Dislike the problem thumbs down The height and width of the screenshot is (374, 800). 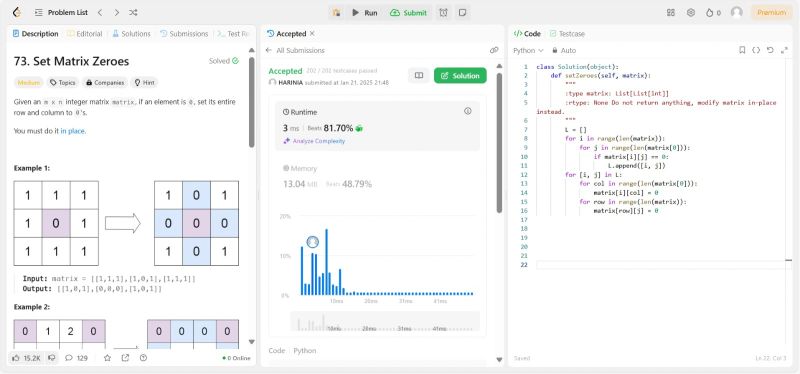[52, 358]
